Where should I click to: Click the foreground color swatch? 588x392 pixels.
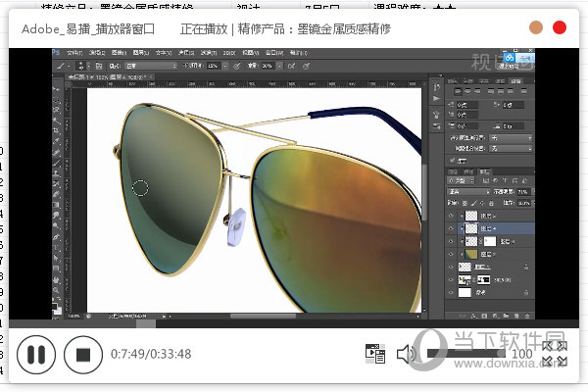coord(55,305)
